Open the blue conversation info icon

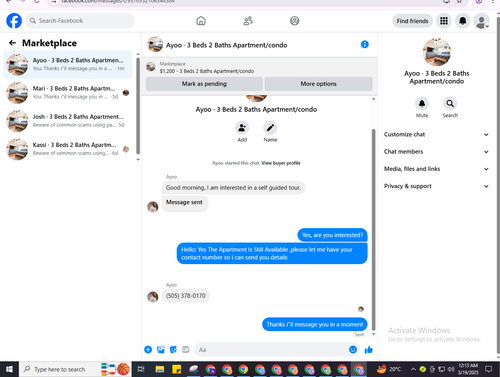365,44
